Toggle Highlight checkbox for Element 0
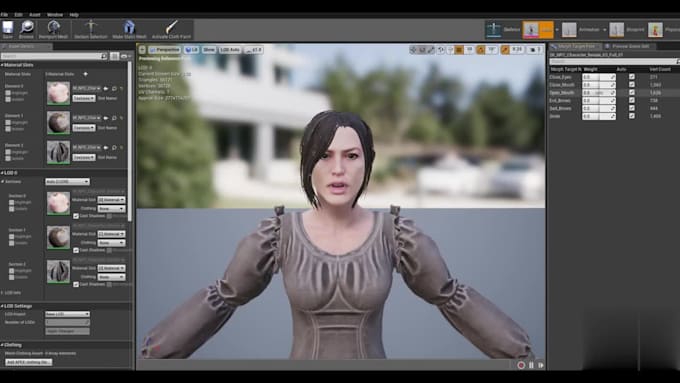 pyautogui.click(x=8, y=93)
